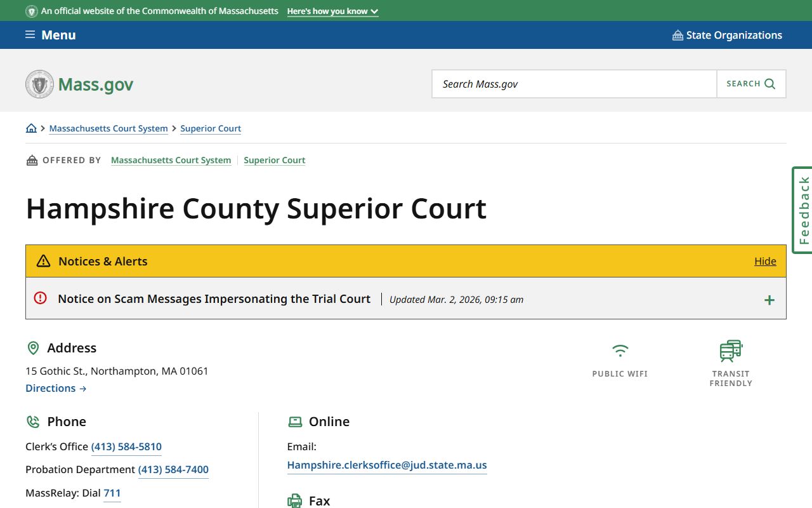812x508 pixels.
Task: Click the Public WiFi icon
Action: coord(620,351)
